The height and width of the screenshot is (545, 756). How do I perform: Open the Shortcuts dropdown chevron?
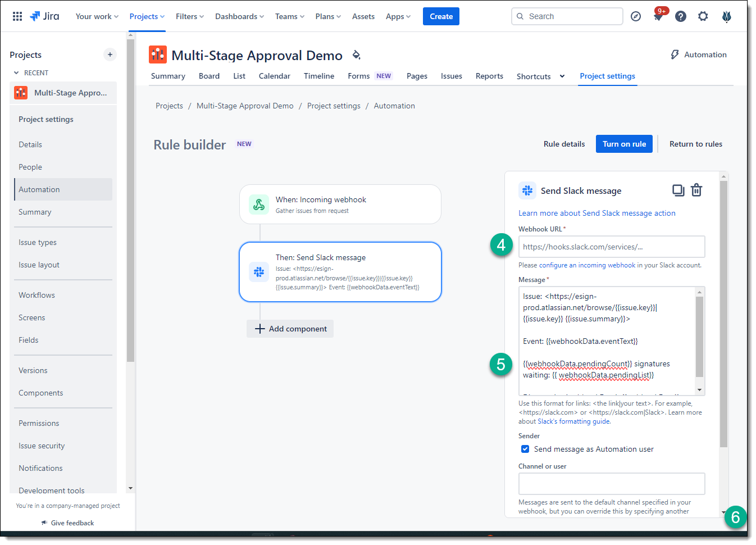(x=562, y=76)
